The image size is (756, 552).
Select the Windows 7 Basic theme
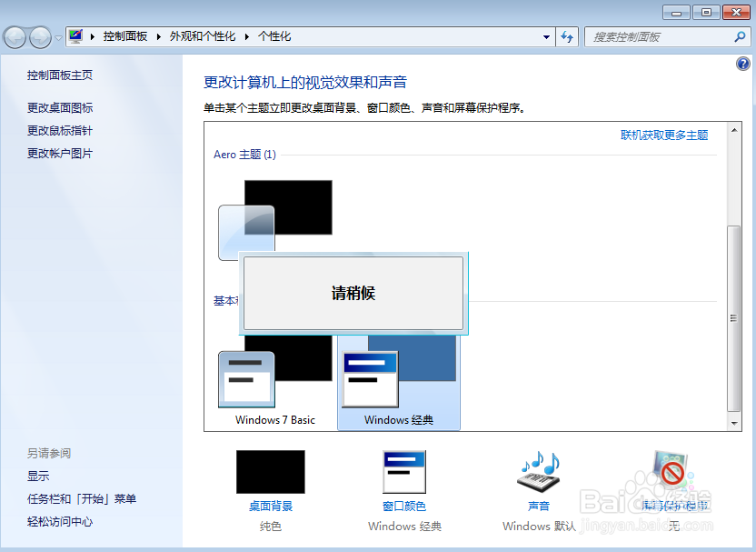[275, 379]
